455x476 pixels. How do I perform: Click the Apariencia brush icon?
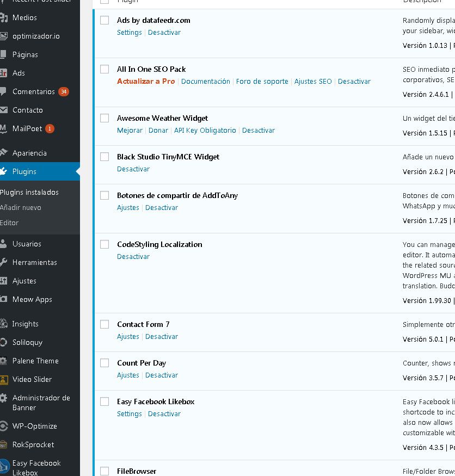[4, 153]
